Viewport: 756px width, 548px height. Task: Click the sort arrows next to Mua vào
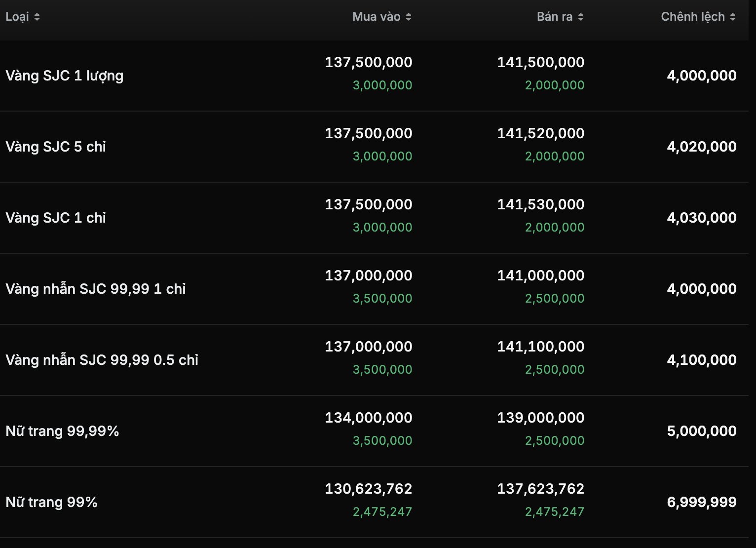409,17
